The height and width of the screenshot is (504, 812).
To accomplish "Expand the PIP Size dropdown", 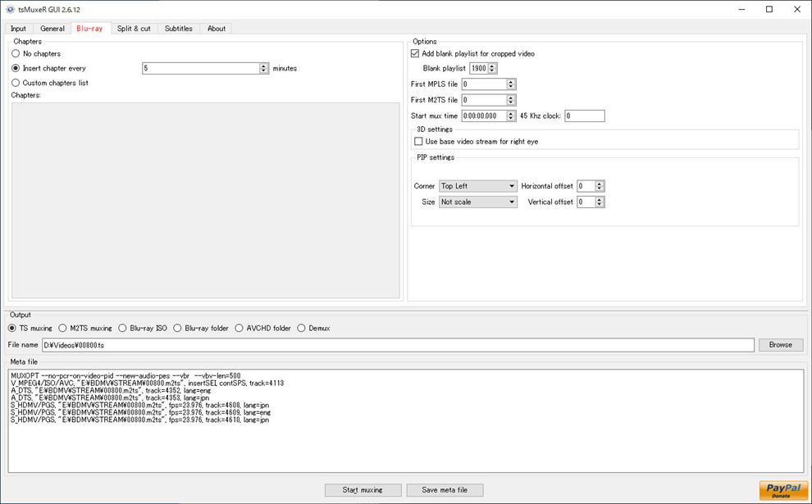I will pyautogui.click(x=477, y=202).
